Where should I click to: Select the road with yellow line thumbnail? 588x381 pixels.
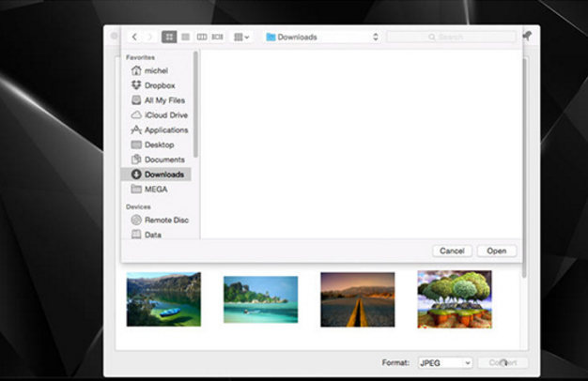pos(357,299)
